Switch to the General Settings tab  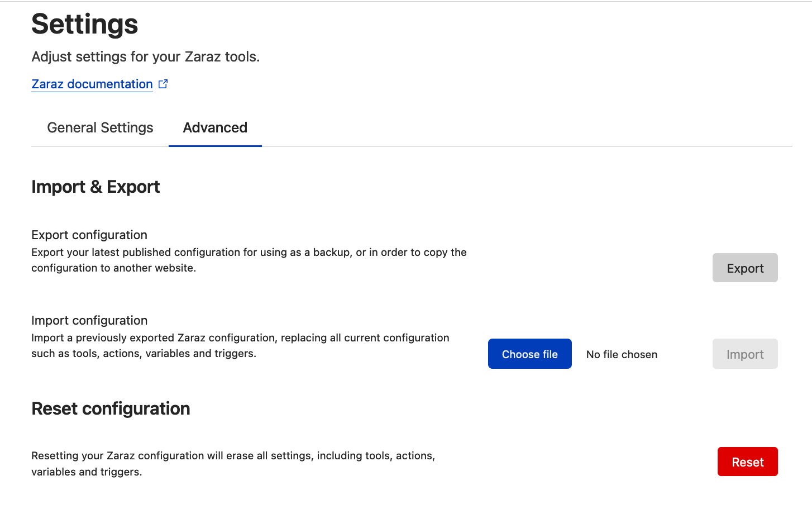point(99,127)
